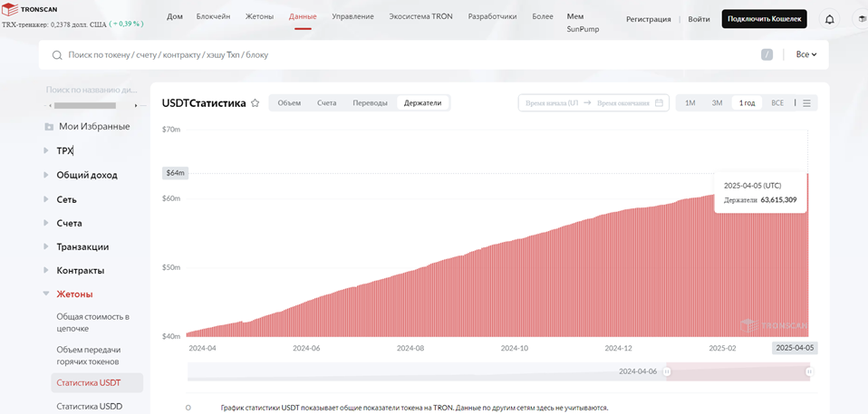This screenshot has height=414, width=868.
Task: Open the Экосистема TRON menu
Action: tap(420, 16)
